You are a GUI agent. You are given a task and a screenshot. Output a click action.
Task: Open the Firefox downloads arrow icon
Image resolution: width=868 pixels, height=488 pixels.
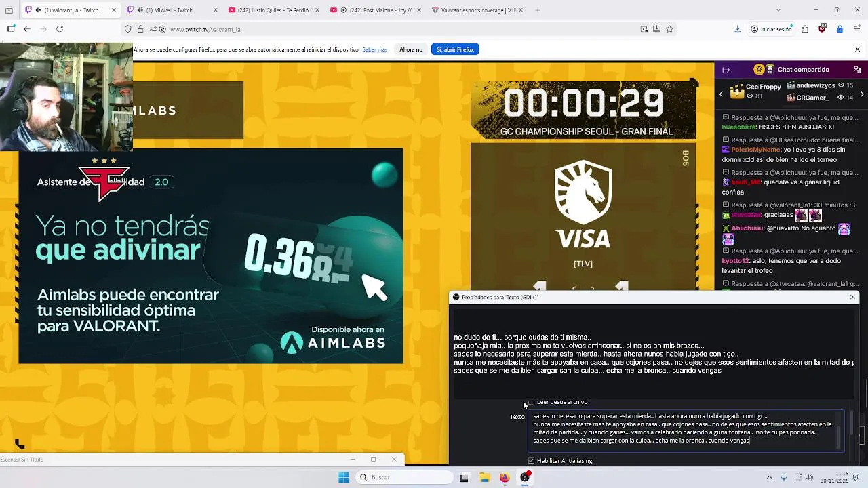(737, 29)
